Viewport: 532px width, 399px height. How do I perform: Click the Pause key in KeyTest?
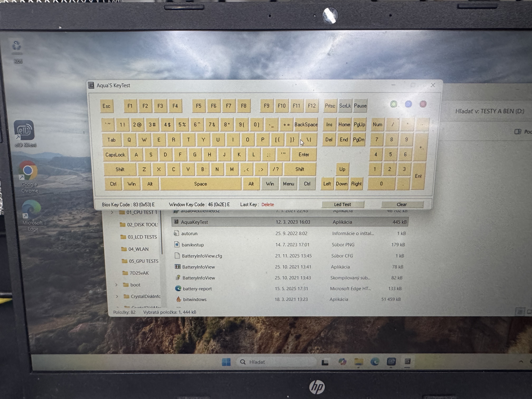point(360,106)
